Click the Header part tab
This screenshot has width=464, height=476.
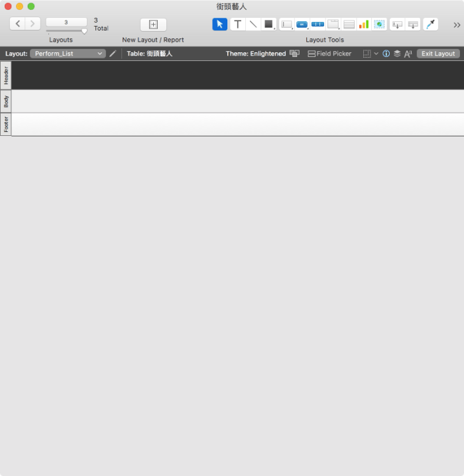click(x=6, y=76)
